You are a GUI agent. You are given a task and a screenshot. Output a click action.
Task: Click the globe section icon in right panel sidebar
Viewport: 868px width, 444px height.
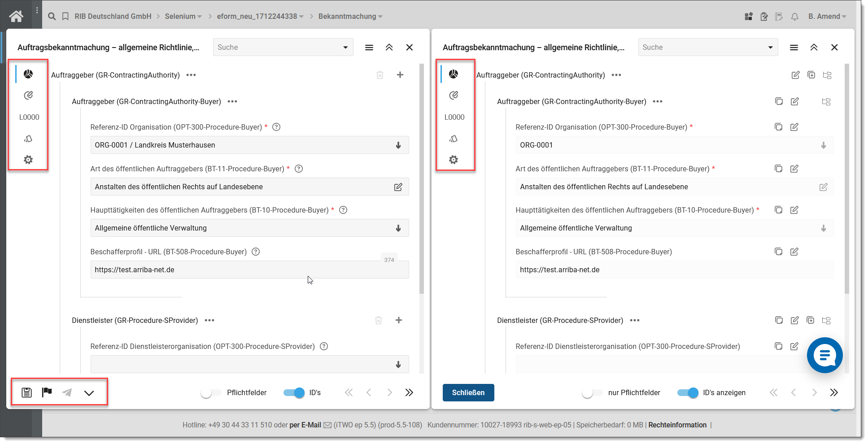454,74
